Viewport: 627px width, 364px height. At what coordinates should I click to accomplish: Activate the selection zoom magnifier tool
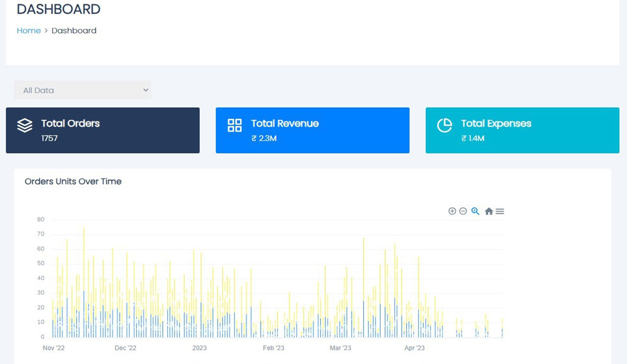coord(475,211)
